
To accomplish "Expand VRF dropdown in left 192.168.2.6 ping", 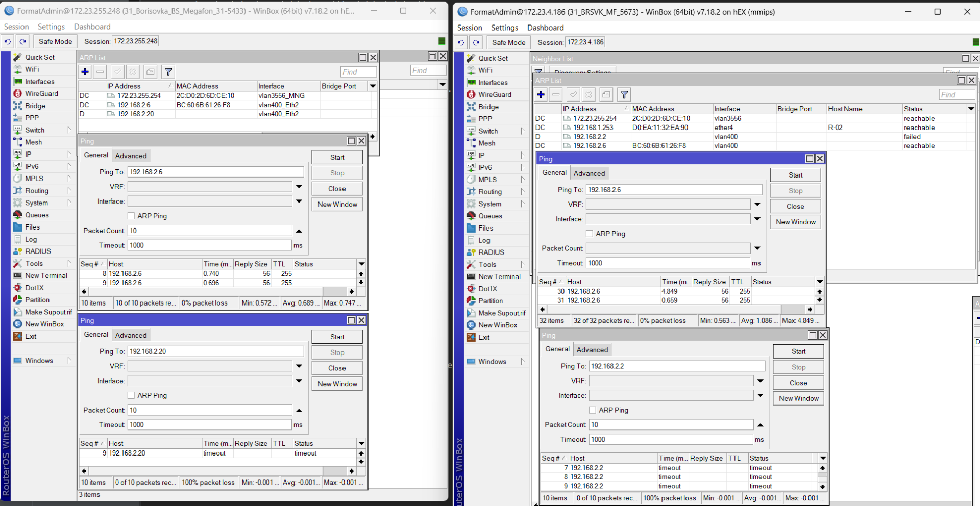I will point(299,187).
